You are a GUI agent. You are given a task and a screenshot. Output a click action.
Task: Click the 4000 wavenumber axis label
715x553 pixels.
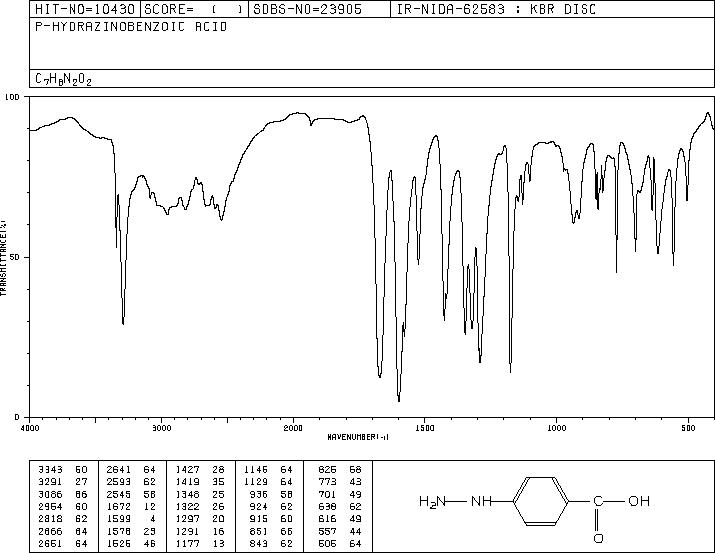pos(30,428)
